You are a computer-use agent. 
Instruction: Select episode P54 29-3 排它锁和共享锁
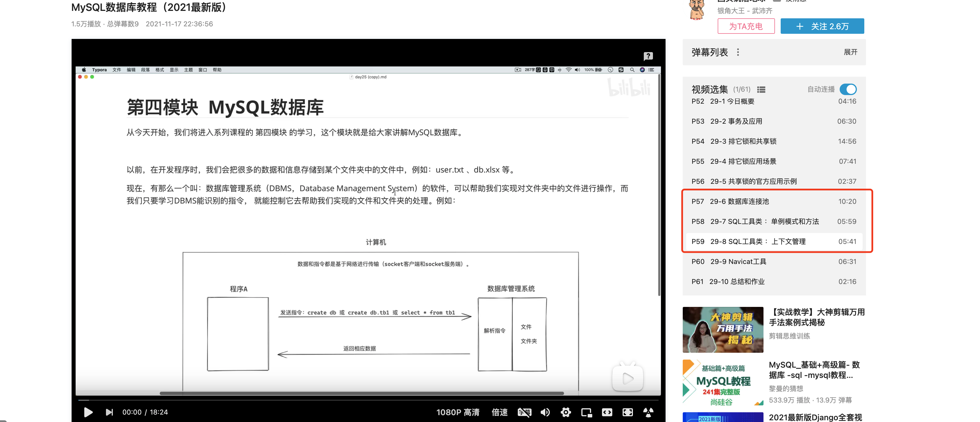click(x=774, y=141)
